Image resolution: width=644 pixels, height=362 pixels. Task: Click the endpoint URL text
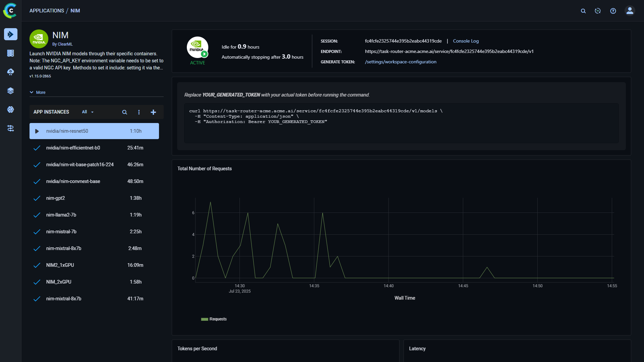(449, 51)
